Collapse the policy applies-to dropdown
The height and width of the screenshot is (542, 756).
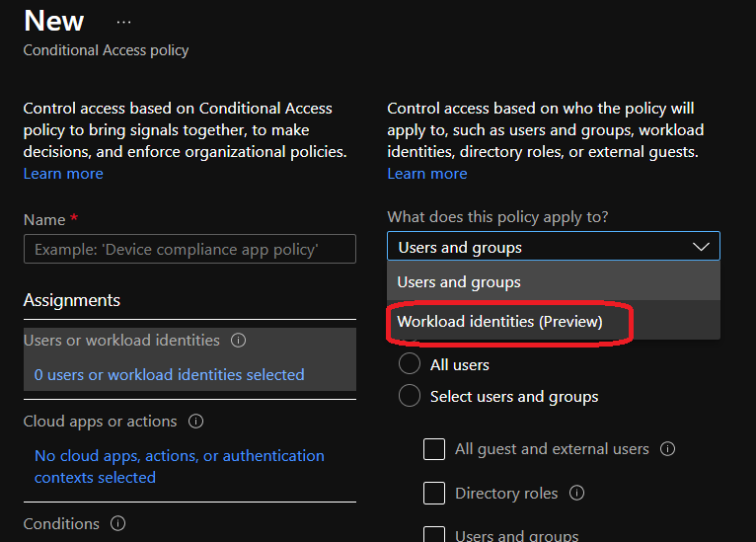click(553, 247)
